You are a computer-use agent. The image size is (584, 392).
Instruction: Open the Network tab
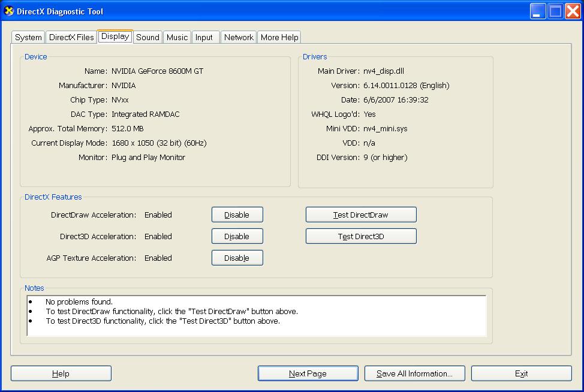[x=239, y=37]
